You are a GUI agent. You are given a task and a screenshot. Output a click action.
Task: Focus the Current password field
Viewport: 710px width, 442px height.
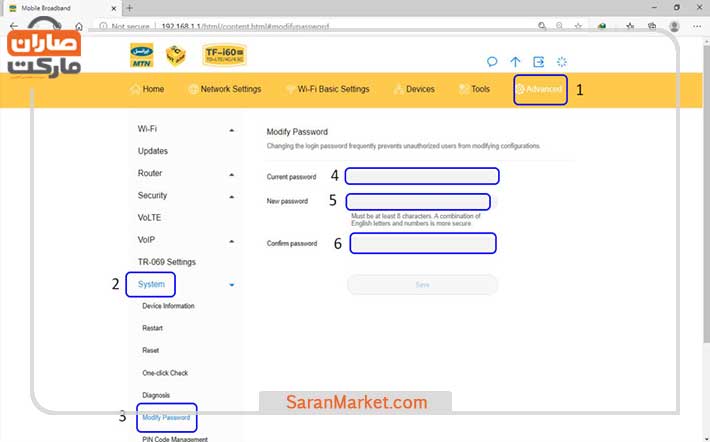tap(421, 177)
